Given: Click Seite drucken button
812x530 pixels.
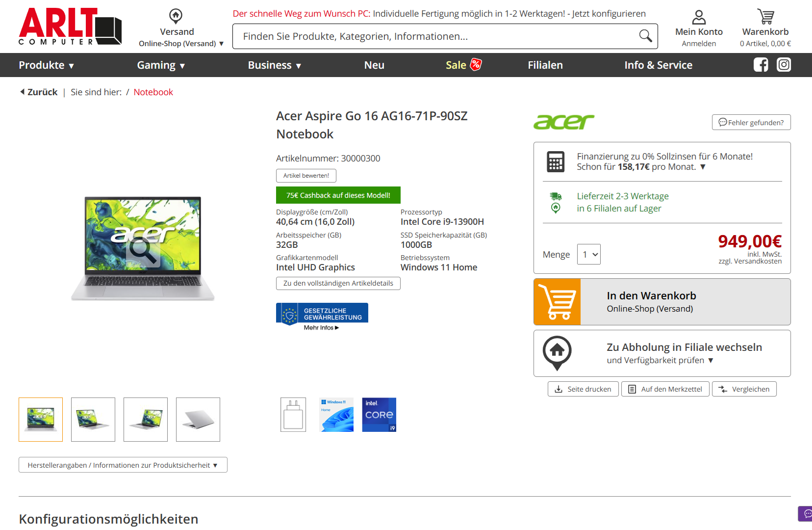Looking at the screenshot, I should 583,389.
